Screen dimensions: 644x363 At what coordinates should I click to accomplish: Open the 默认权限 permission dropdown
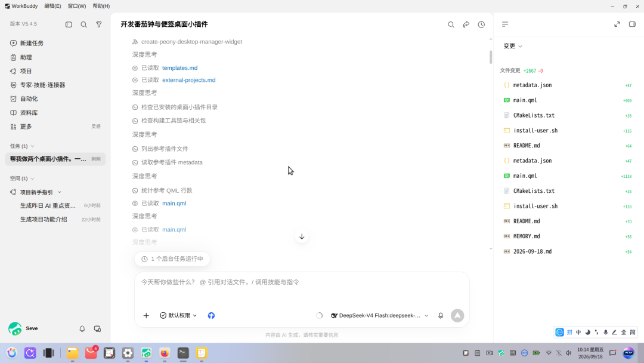point(178,316)
